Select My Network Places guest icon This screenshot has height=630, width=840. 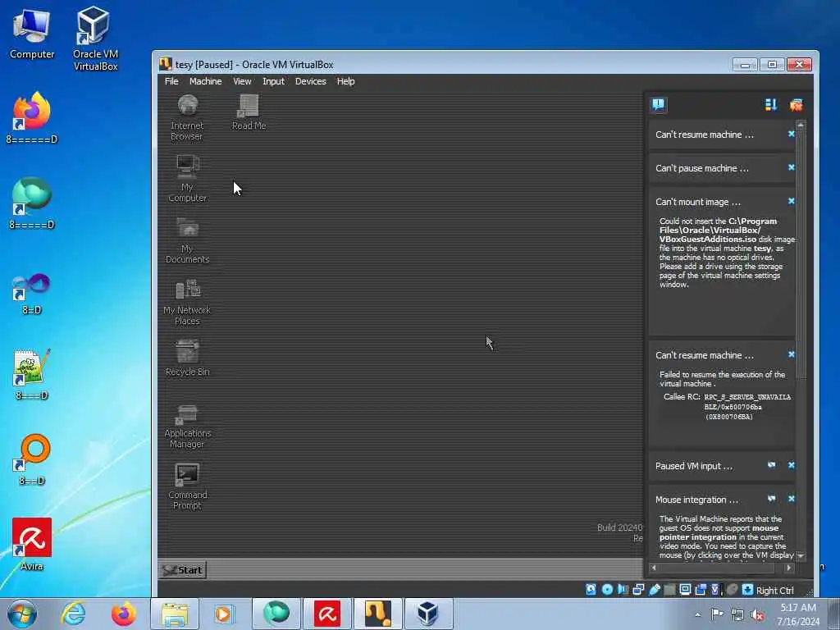point(187,302)
